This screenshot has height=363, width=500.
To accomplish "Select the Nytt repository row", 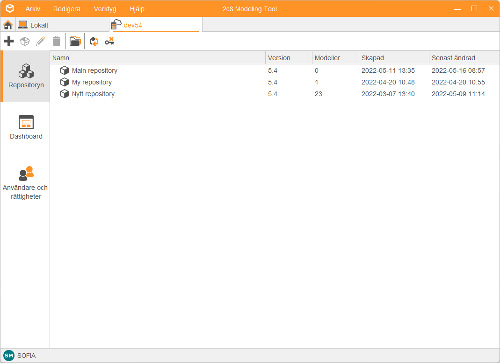I will [275, 94].
